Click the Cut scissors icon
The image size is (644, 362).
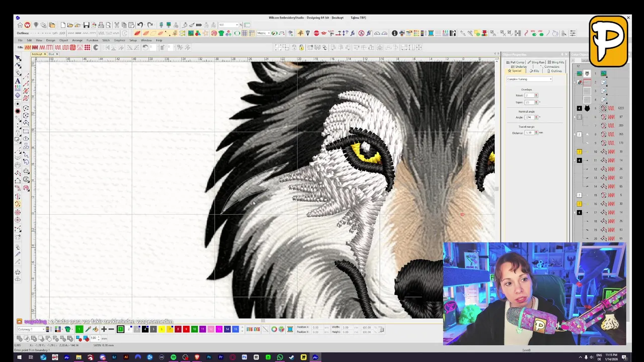coord(117,25)
